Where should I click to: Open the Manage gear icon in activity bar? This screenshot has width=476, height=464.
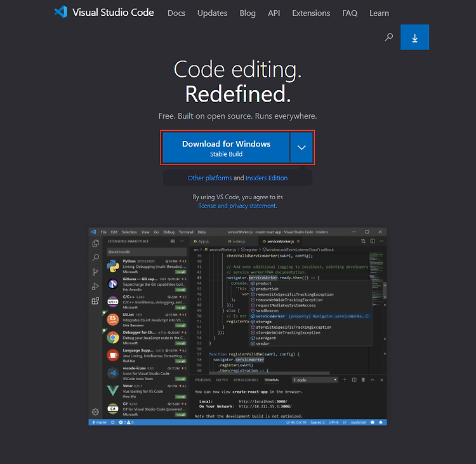95,412
